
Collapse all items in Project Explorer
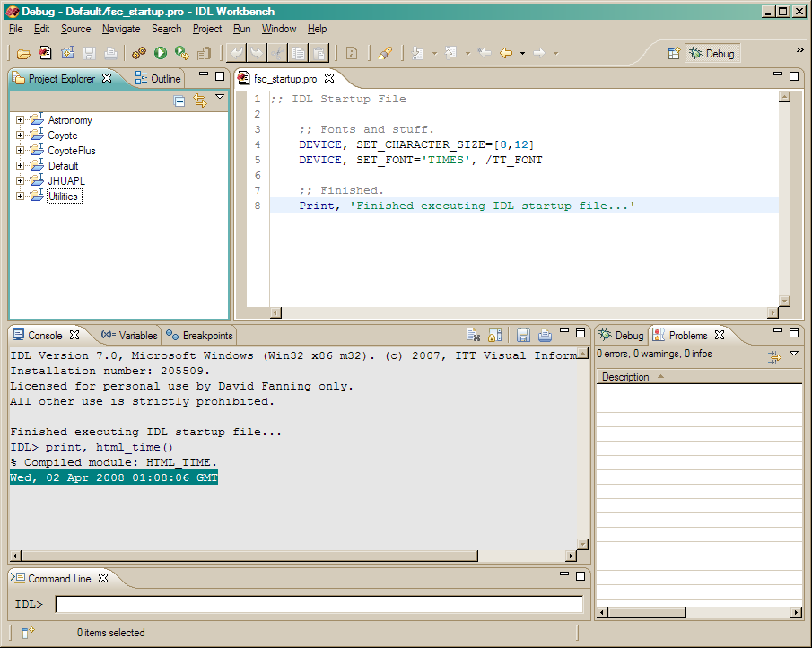pyautogui.click(x=179, y=101)
